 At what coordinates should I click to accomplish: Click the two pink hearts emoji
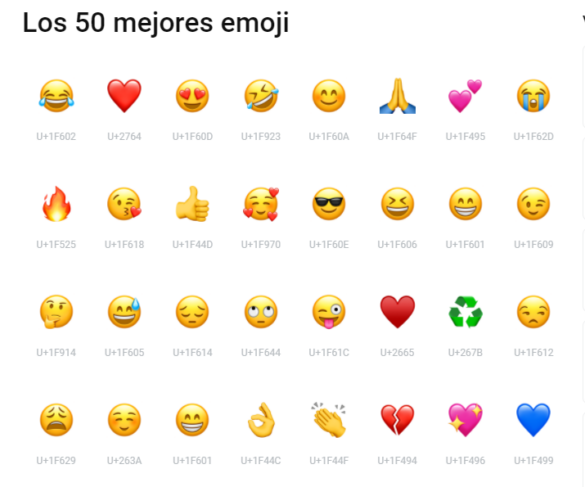(x=465, y=96)
